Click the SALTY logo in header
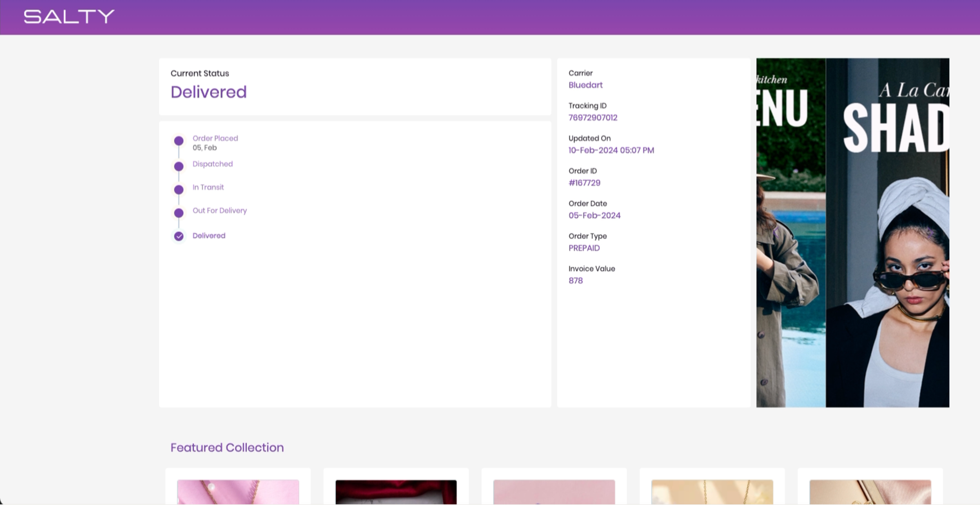980x505 pixels. point(69,17)
